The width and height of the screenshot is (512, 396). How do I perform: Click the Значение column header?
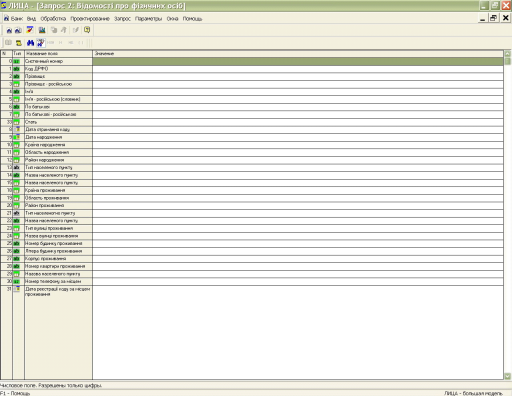pos(298,53)
